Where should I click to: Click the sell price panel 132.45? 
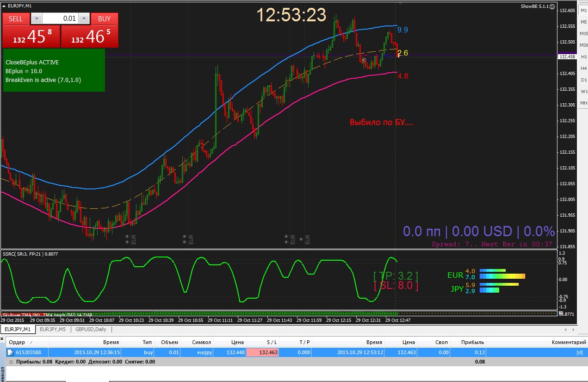click(x=31, y=36)
